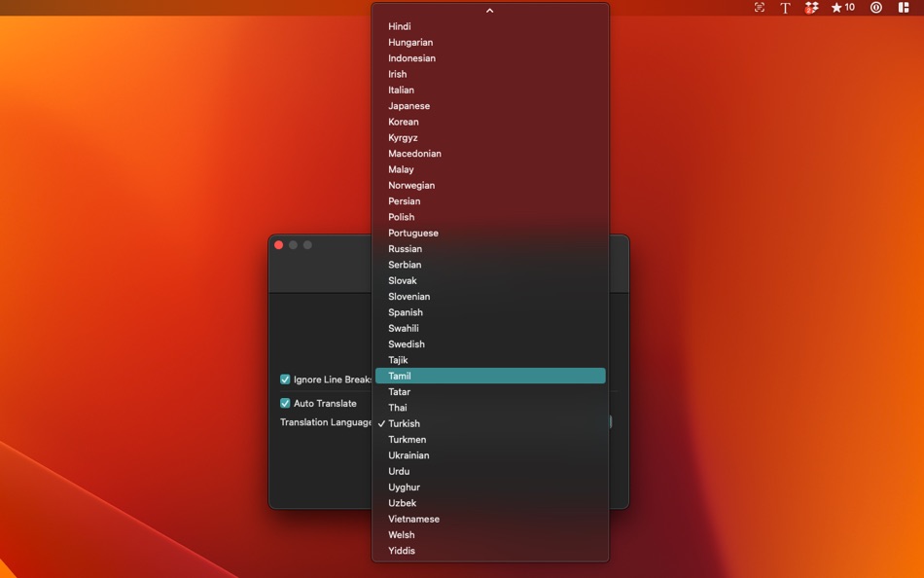The height and width of the screenshot is (578, 924).
Task: Choose Tajik in the language menu
Action: click(x=490, y=360)
